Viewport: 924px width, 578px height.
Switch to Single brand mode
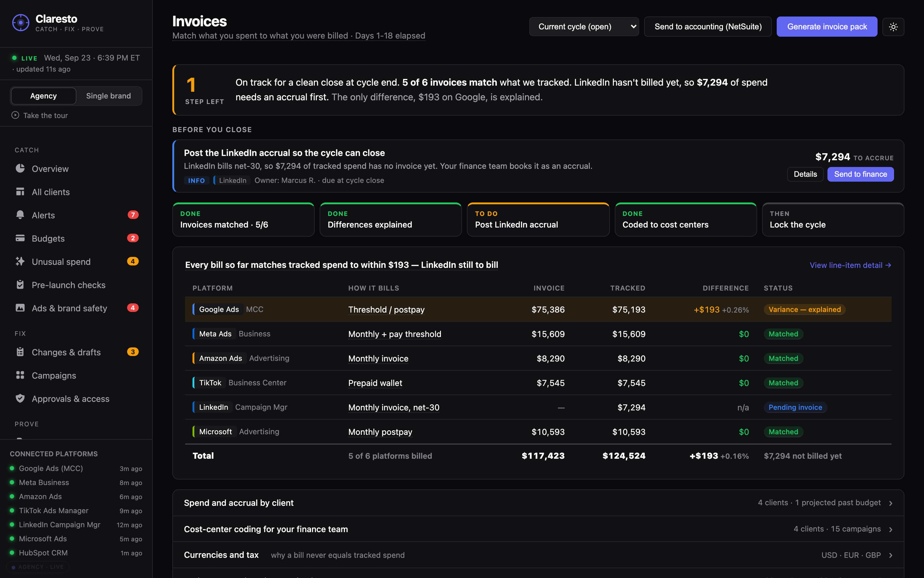click(108, 96)
